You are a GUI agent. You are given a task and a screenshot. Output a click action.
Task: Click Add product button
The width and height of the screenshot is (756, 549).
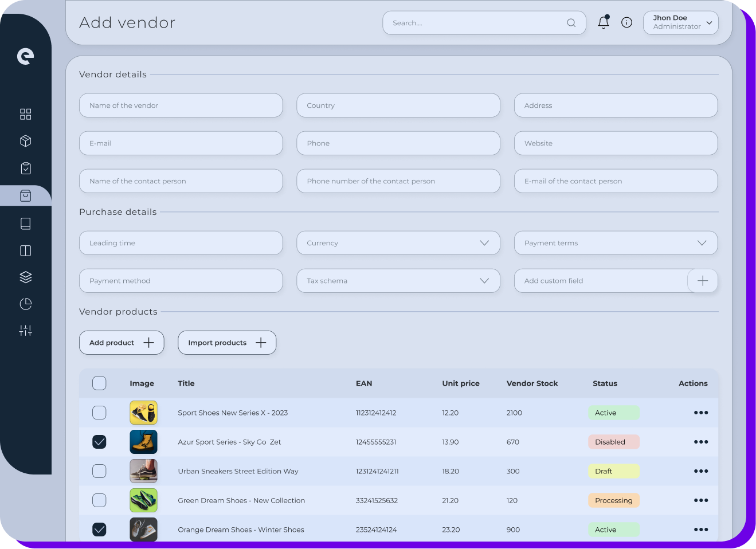[x=121, y=342]
